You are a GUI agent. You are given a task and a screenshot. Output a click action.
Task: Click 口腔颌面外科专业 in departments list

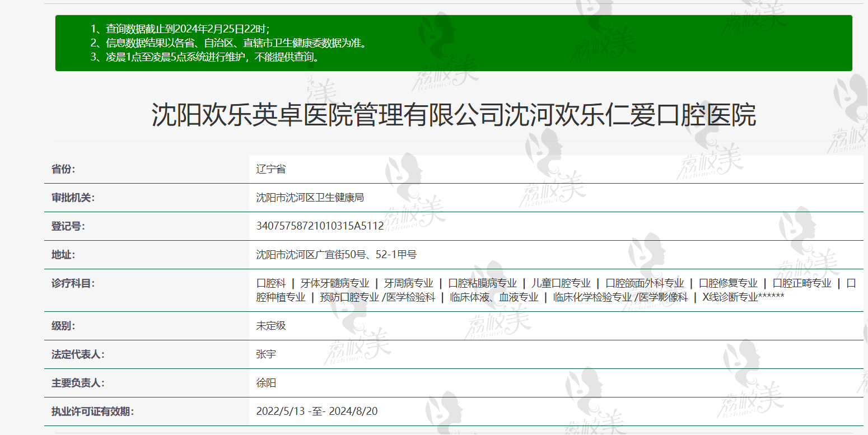click(x=645, y=283)
